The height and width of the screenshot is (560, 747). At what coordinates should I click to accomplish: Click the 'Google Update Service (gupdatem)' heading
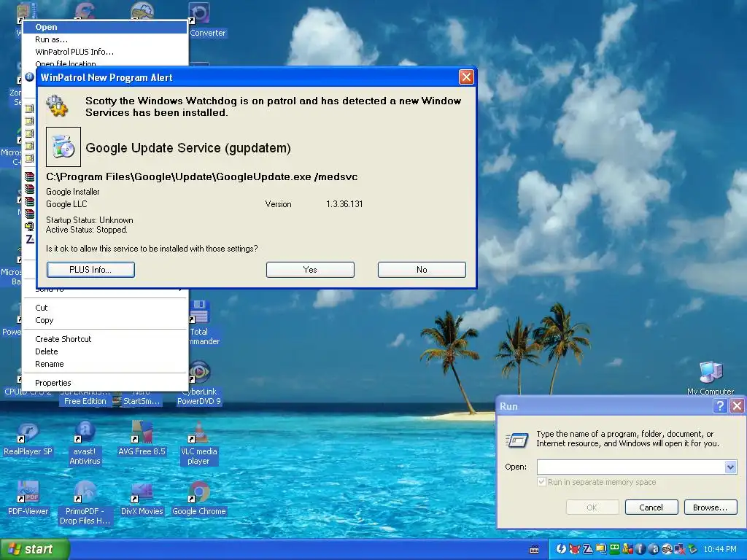(188, 147)
